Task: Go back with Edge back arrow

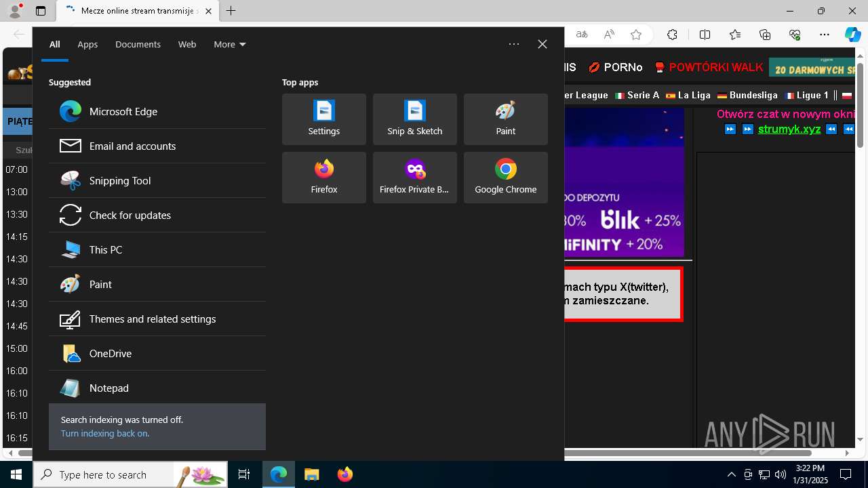Action: (x=19, y=35)
